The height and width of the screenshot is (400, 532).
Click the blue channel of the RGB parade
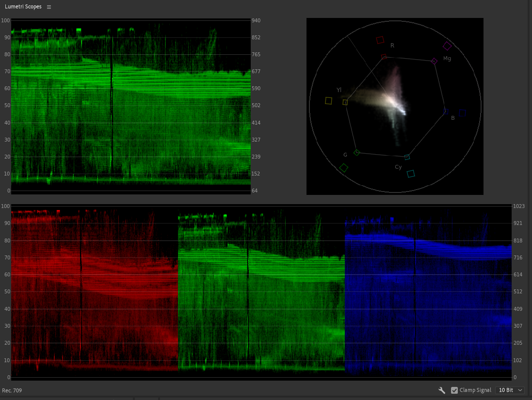427,291
